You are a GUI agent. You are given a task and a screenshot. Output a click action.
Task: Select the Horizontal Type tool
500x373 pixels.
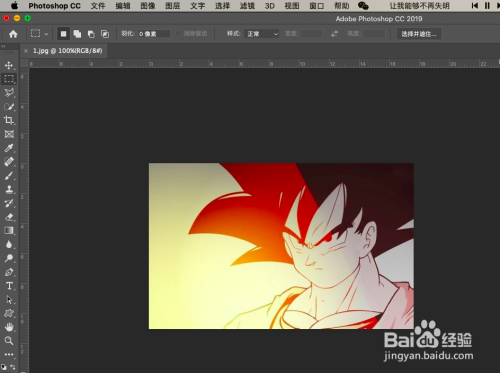9,286
